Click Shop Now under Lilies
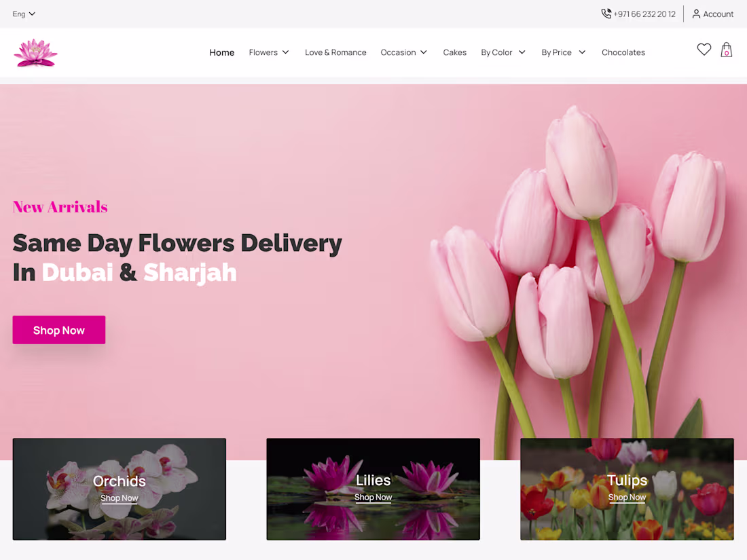747x560 pixels. [373, 497]
